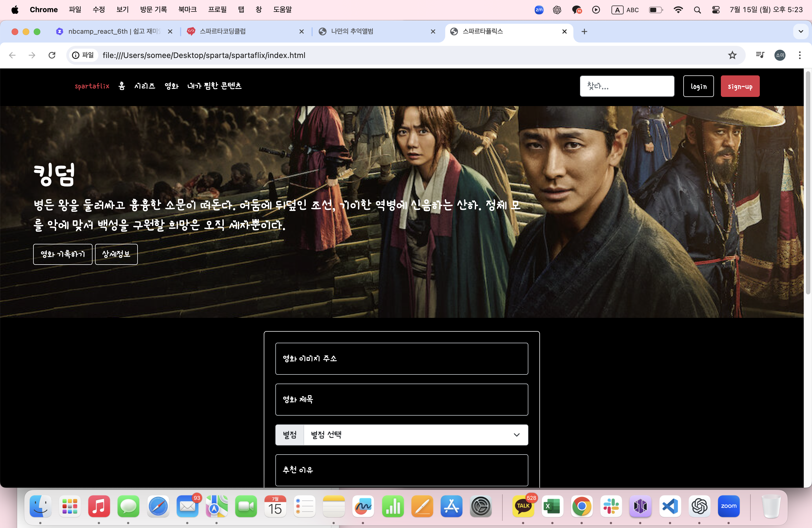Focus the 추천 이유 input
The image size is (812, 528).
coord(402,470)
